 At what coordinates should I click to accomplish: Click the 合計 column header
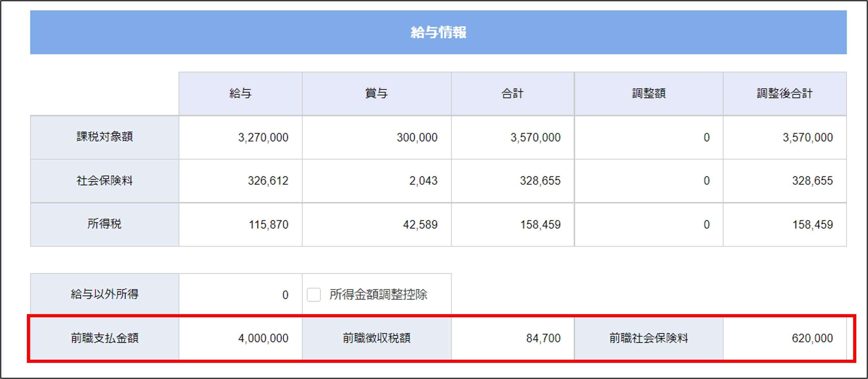[512, 93]
